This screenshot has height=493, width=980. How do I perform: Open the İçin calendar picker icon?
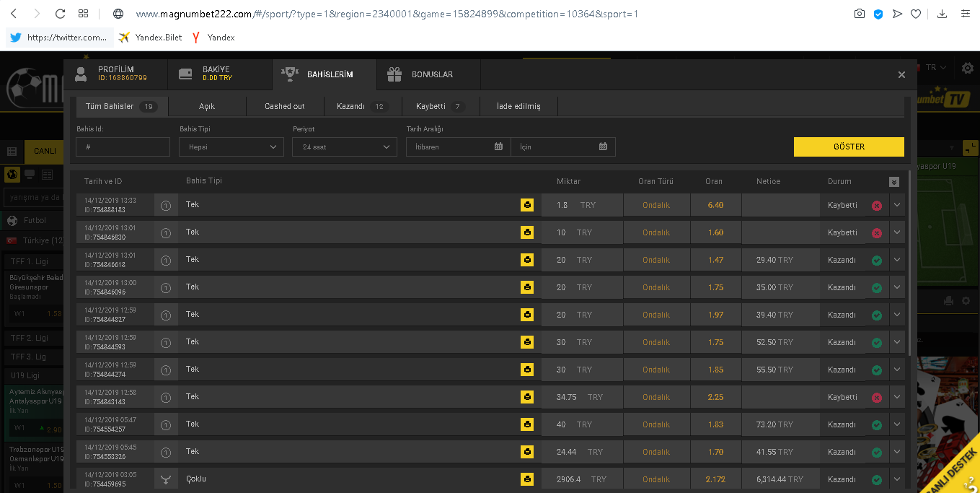point(603,147)
